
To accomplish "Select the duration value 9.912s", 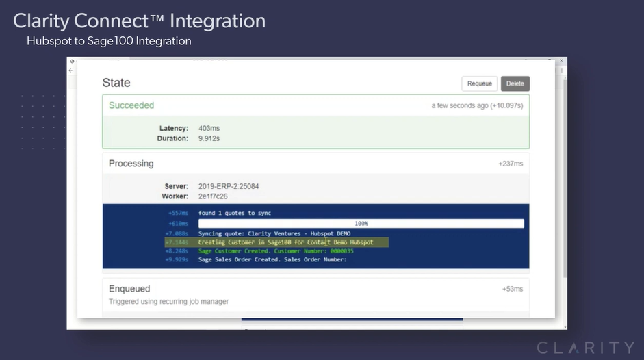I will [209, 138].
